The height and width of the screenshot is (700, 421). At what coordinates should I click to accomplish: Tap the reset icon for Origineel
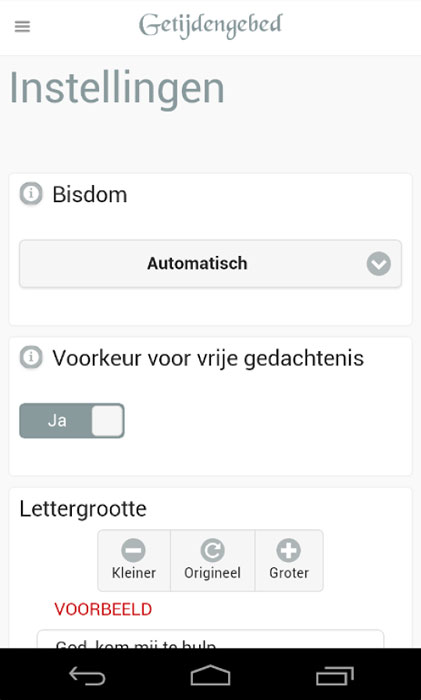click(213, 550)
